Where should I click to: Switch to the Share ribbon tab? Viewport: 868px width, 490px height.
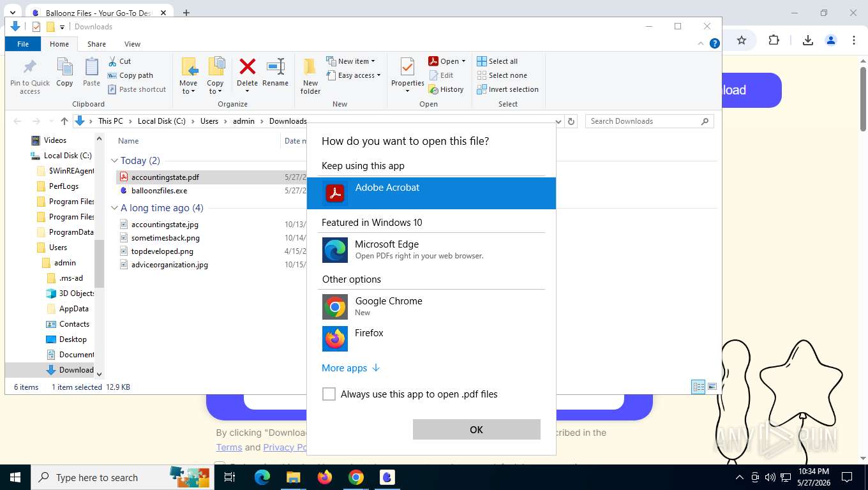tap(96, 44)
